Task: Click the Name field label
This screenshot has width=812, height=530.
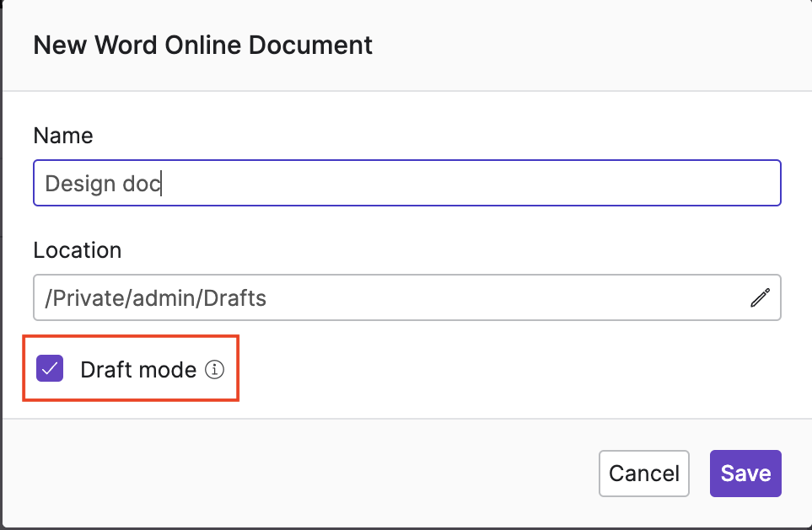Action: point(63,136)
